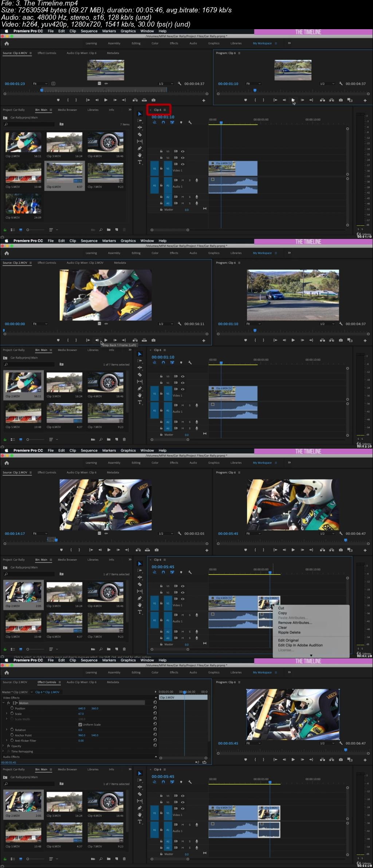Toggle V1 track output eye in first frame
Screen dimensions: 373x868
tap(183, 164)
